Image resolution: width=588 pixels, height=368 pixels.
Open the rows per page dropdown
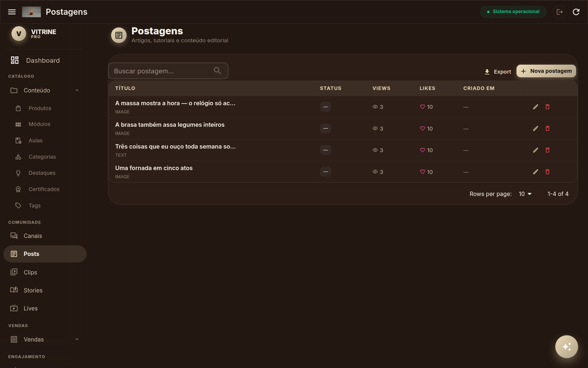click(x=525, y=194)
